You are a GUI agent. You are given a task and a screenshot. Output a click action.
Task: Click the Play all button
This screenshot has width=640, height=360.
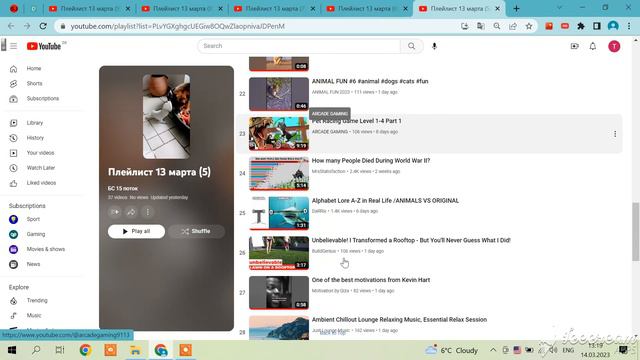(x=136, y=231)
